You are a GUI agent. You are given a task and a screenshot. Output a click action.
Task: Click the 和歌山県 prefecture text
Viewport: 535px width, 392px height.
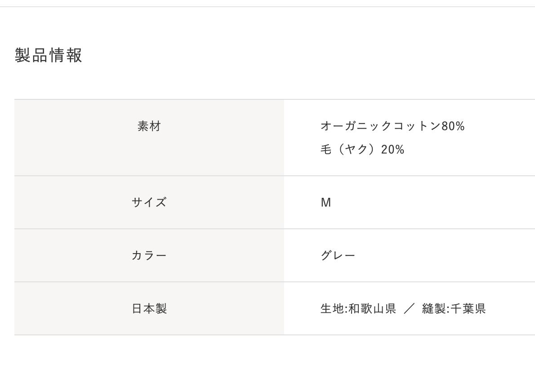[372, 309]
